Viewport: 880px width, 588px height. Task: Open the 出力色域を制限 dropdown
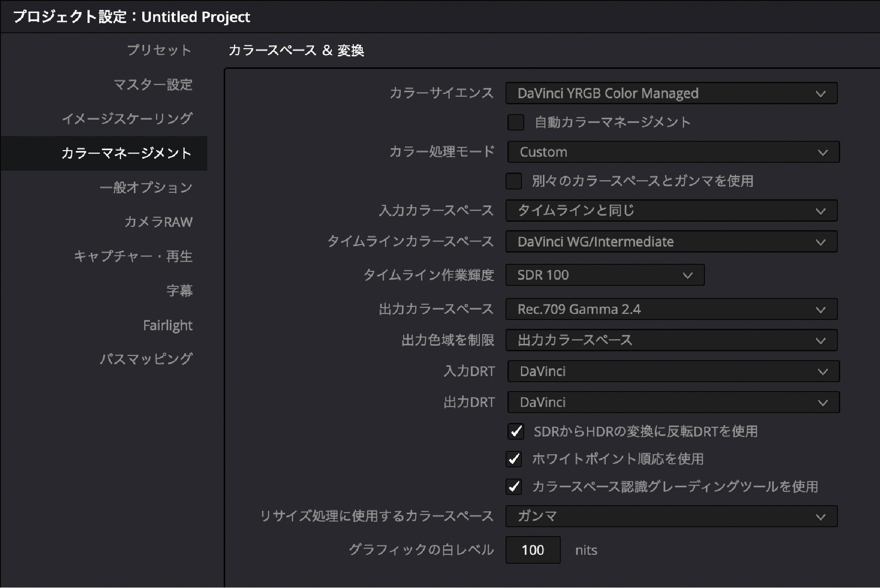[671, 340]
